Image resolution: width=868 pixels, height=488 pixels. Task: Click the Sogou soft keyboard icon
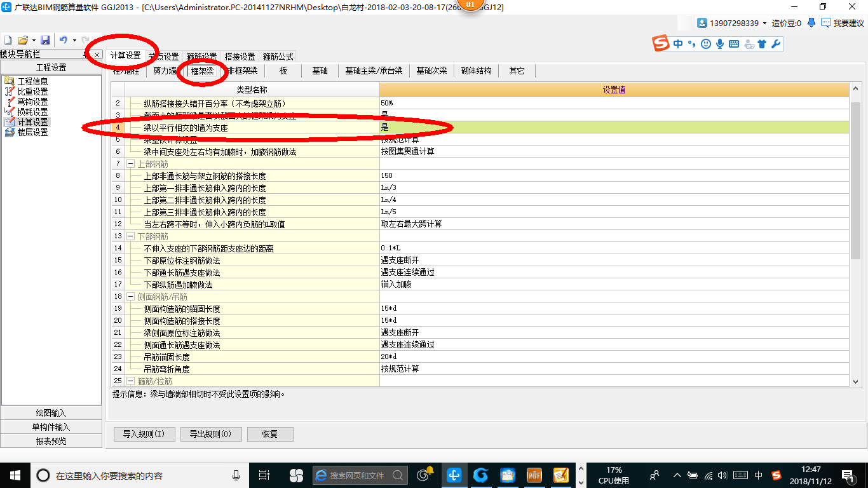tap(734, 44)
